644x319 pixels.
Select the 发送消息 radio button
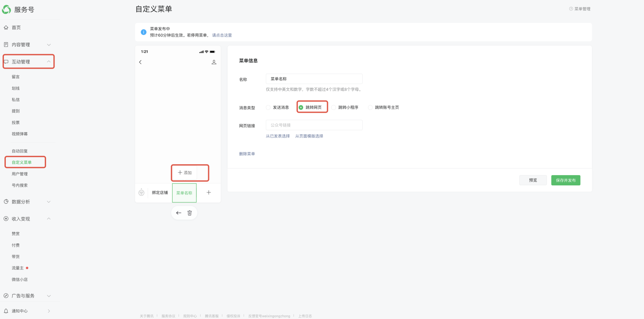coord(268,108)
